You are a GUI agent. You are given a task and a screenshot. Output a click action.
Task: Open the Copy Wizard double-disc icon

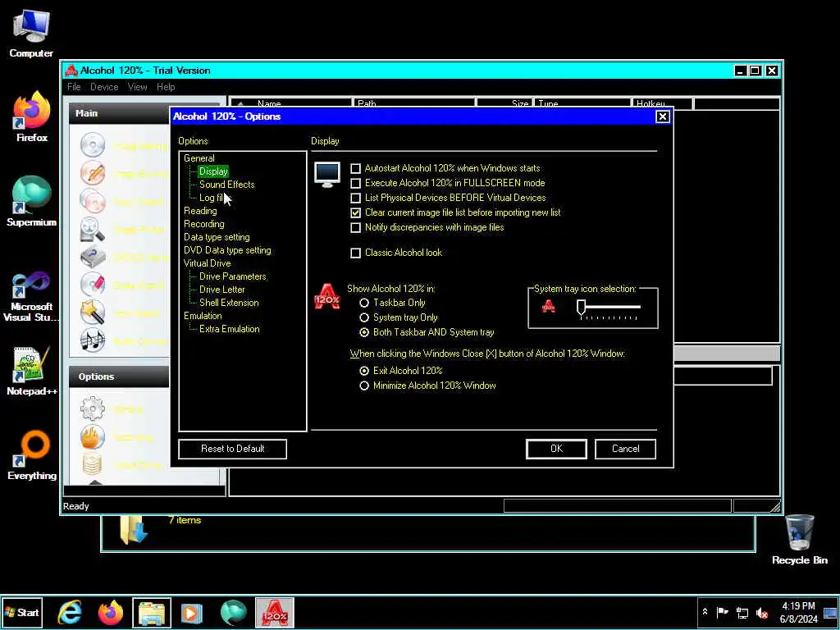[x=93, y=201]
